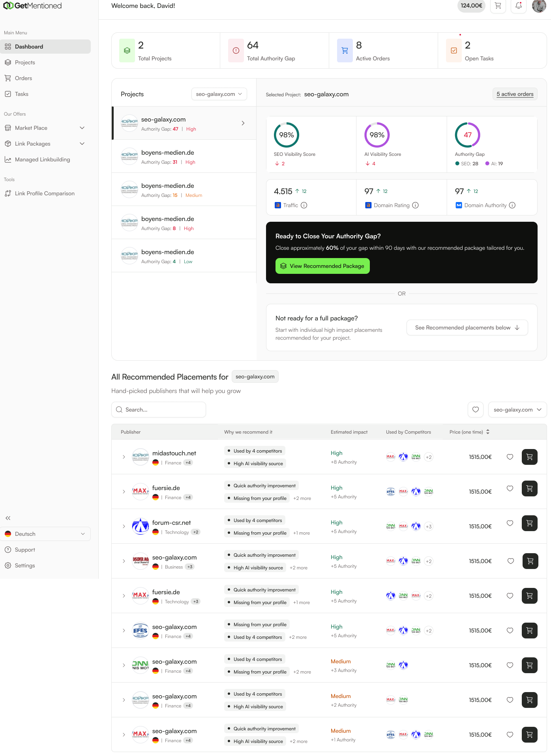Screen dimensions: 551x756
Task: Add fuersie.de Technology placement to cart
Action: pos(530,596)
